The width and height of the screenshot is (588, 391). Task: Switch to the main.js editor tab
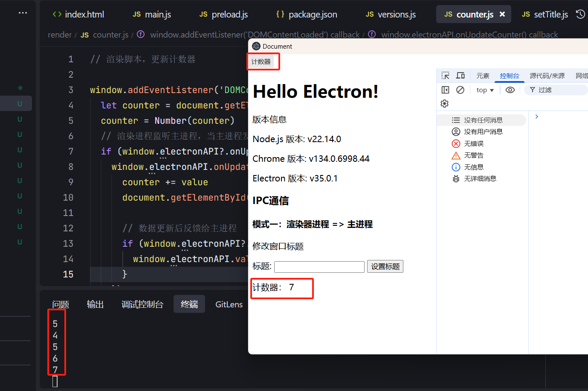point(152,15)
